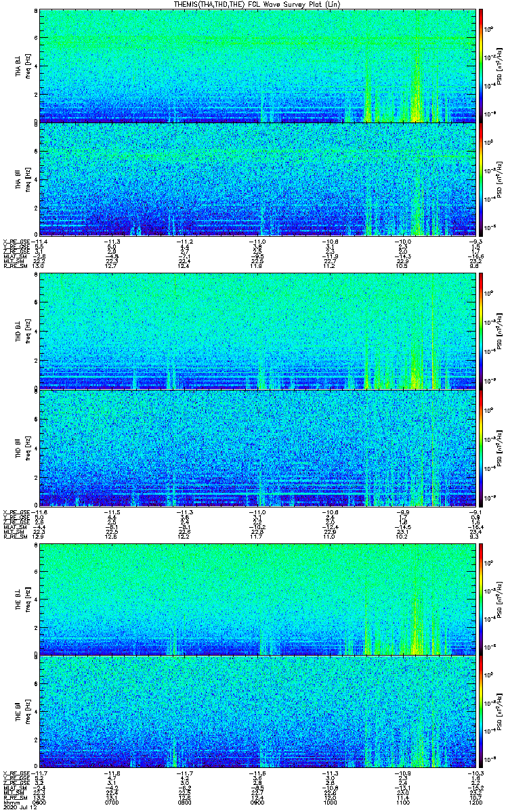Screen dimensions: 508x812
Task: Click the THA B-perp PSD color bar
Action: pyautogui.click(x=482, y=66)
